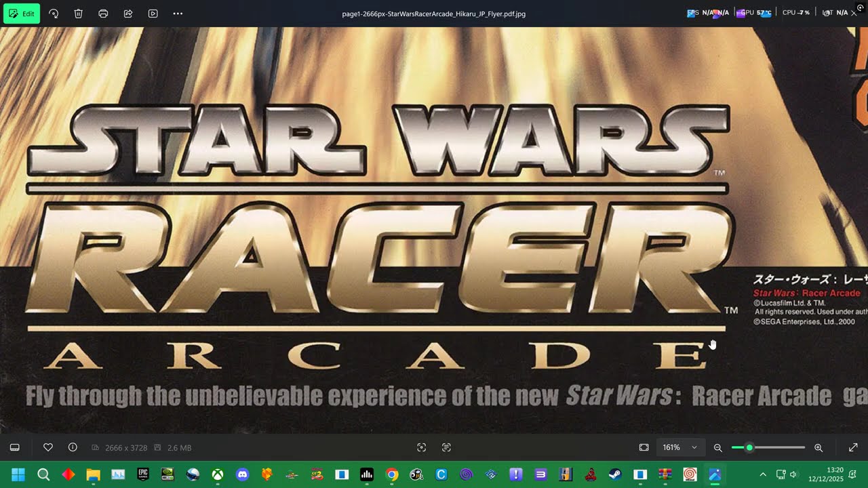Switch to Photos app in the taskbar

(715, 474)
